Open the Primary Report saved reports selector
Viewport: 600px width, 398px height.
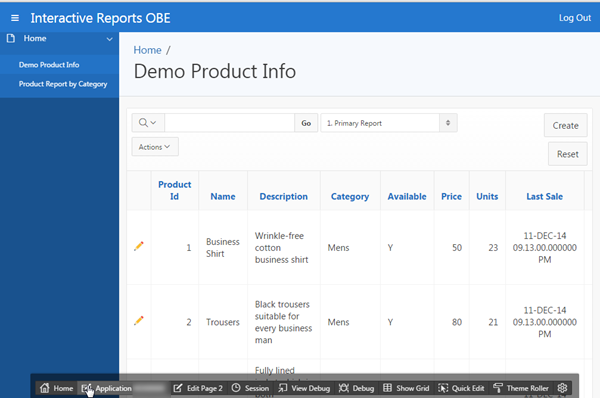point(389,123)
